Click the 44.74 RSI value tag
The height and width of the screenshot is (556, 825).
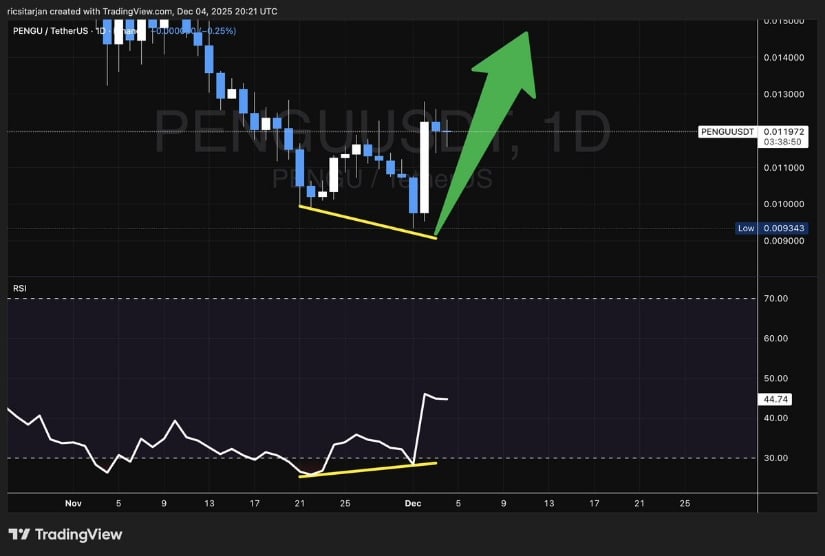pos(776,398)
